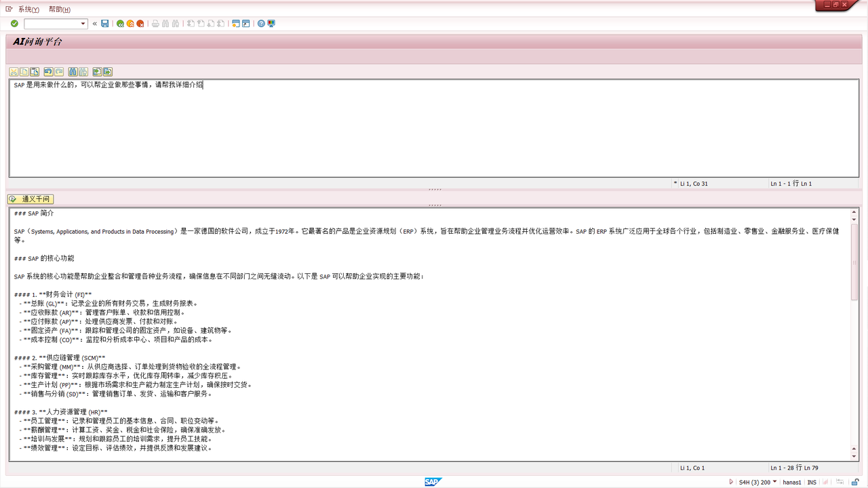Viewport: 868px width, 488px height.
Task: Click the Find Next icon in editor toolbar
Action: point(83,72)
